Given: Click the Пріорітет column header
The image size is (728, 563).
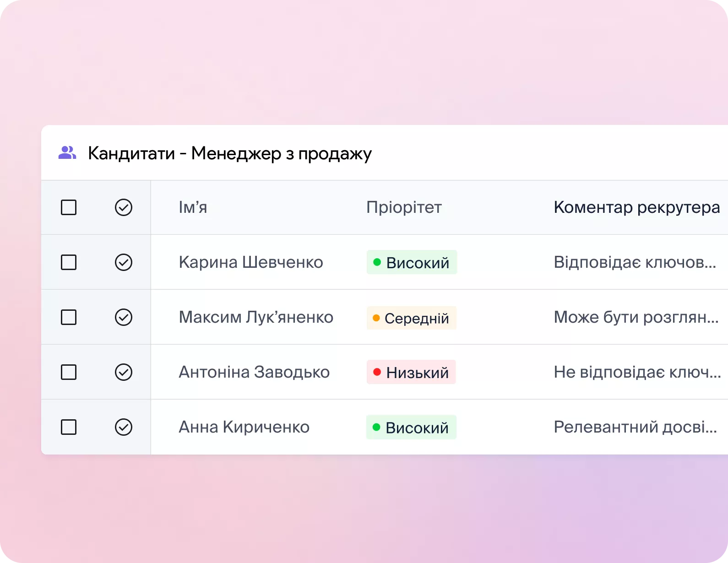Looking at the screenshot, I should pyautogui.click(x=404, y=207).
